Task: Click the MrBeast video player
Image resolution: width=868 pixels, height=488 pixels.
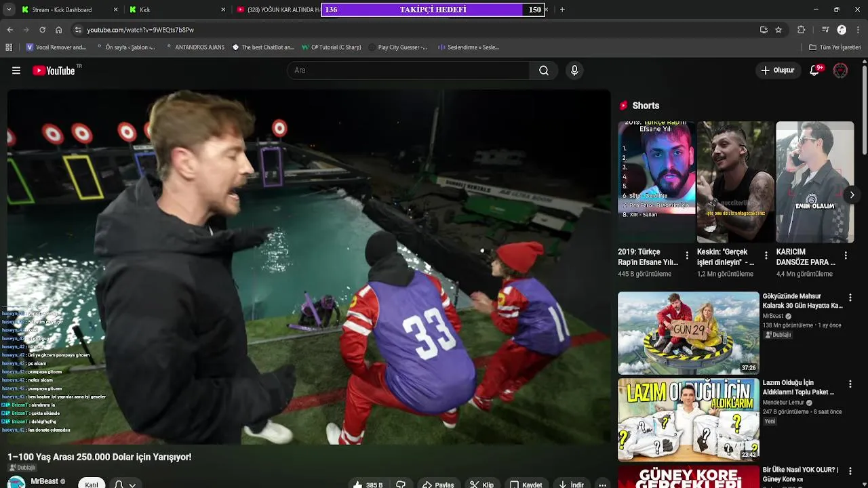Action: 309,267
